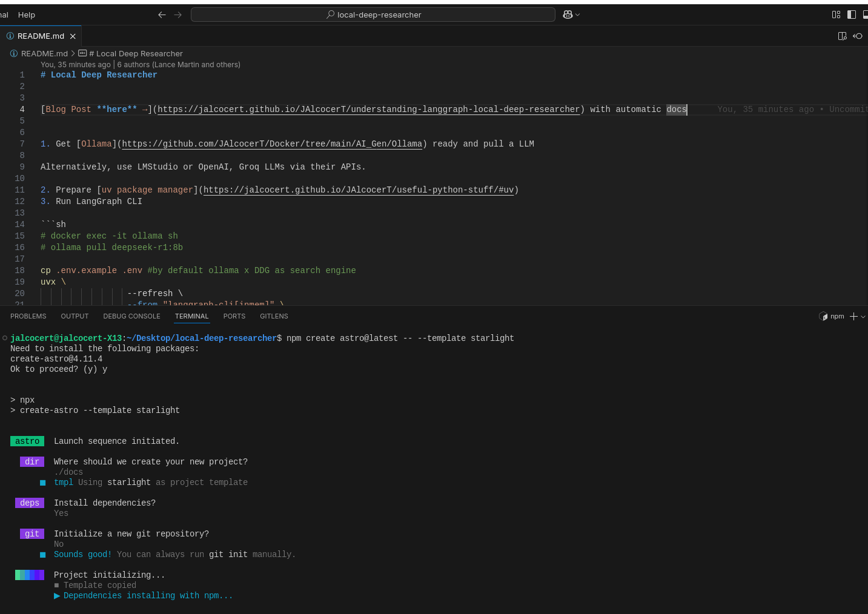Click the npm terminal name label
The height and width of the screenshot is (614, 868).
tap(837, 316)
